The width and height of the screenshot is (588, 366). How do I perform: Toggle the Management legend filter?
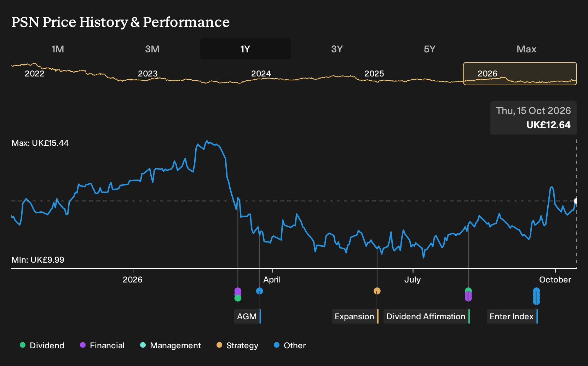(x=171, y=345)
